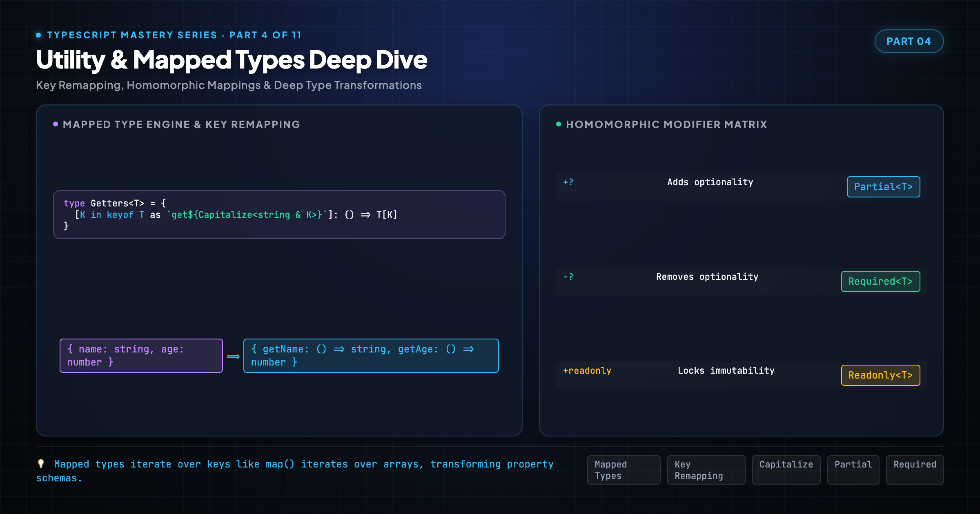Viewport: 980px width, 514px height.
Task: Click the 'Adds optionality' description
Action: (x=710, y=182)
